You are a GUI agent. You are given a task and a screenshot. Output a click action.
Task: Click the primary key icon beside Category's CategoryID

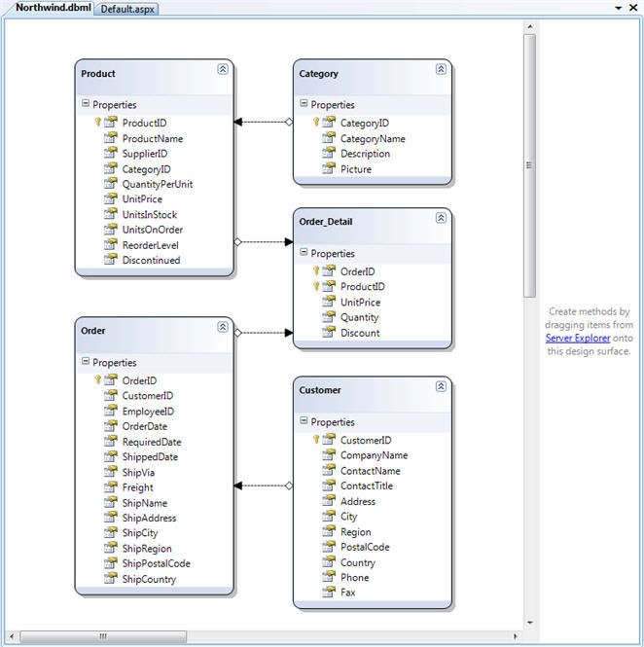click(316, 122)
